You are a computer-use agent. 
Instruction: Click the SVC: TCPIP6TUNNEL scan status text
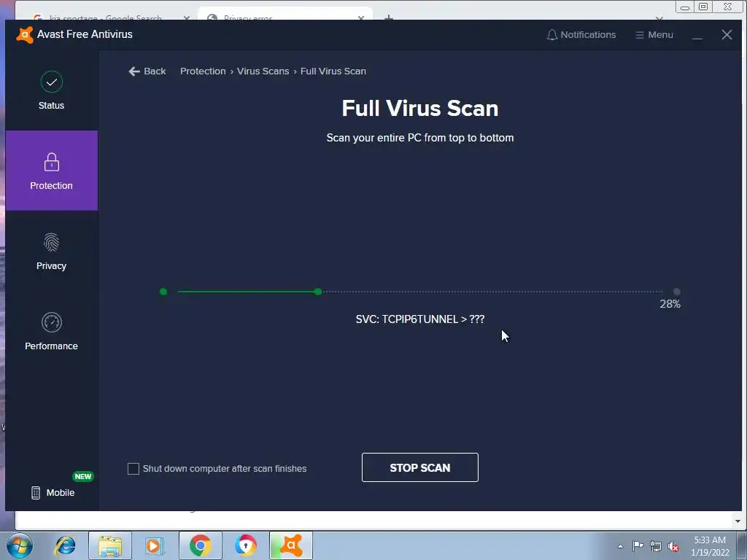point(419,319)
